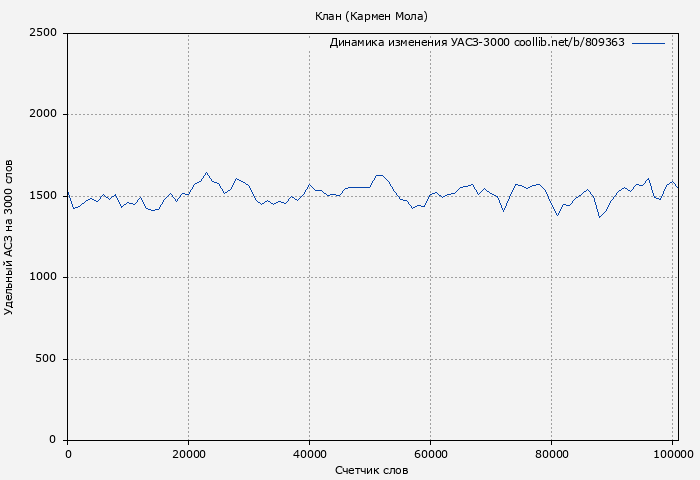
Task: Click the chart title "Клан (Кармен Мола)"
Action: point(371,16)
